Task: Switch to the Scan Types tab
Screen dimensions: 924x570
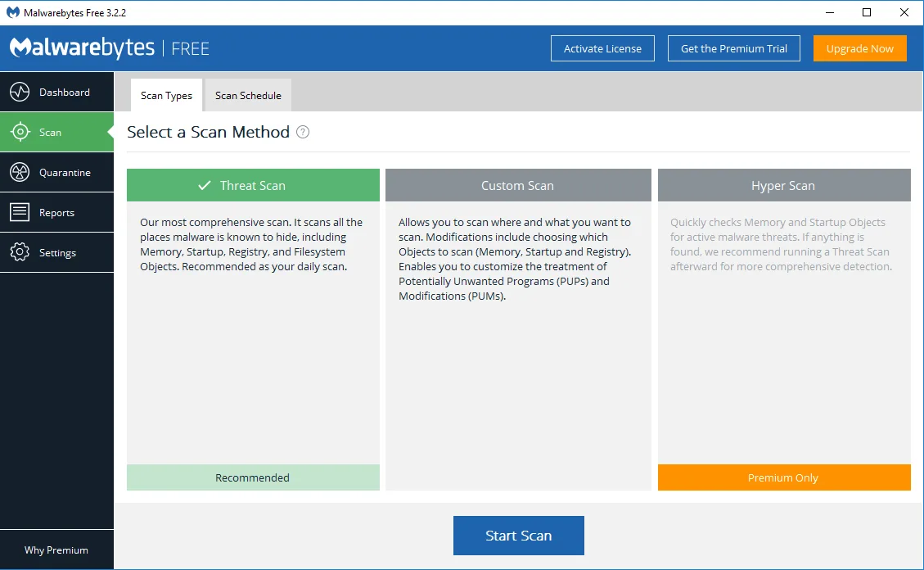Action: coord(166,96)
